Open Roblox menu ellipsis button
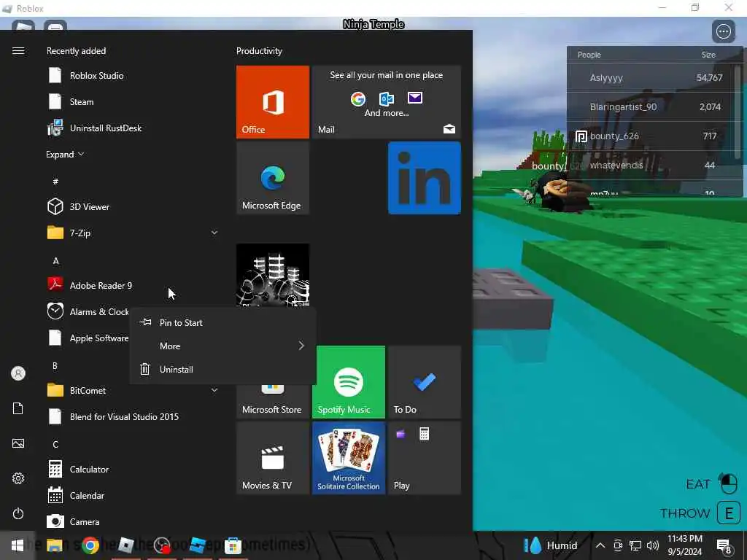This screenshot has height=560, width=747. click(723, 32)
